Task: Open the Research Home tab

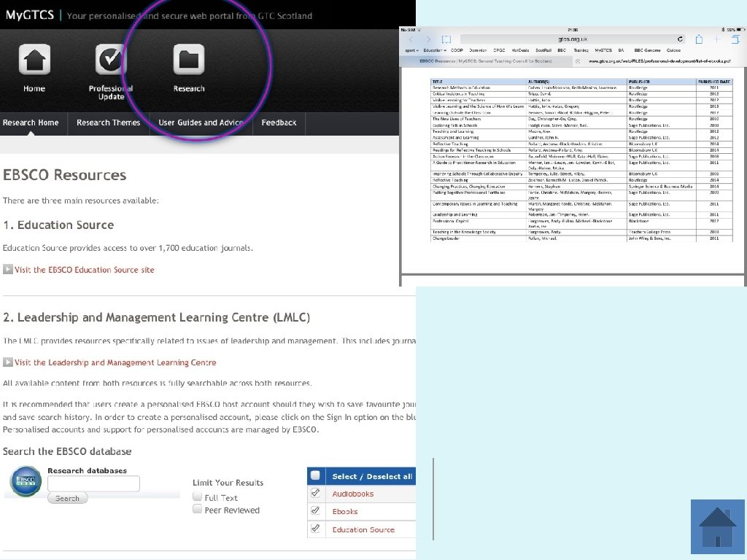Action: [x=31, y=122]
